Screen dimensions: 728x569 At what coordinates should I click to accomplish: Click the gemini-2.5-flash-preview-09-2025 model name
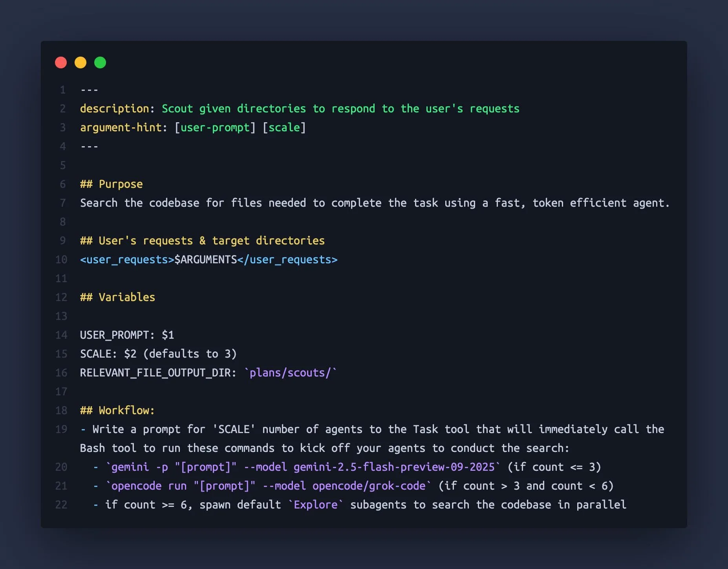click(394, 467)
